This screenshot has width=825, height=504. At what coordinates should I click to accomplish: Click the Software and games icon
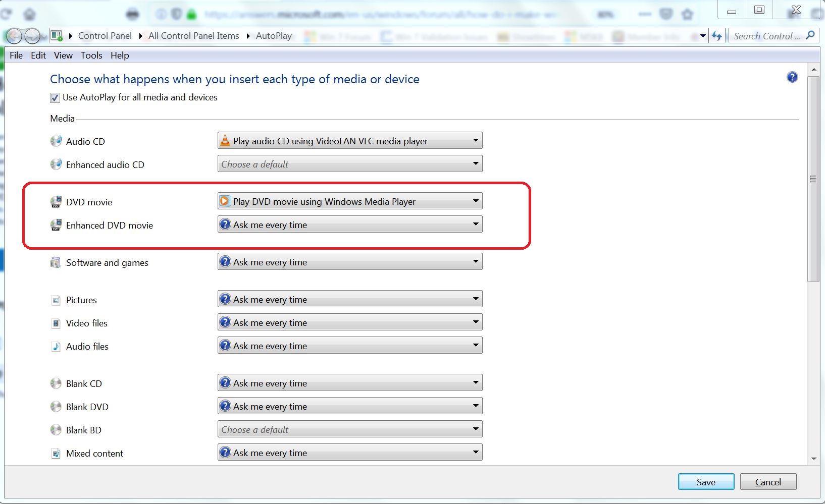click(x=56, y=262)
